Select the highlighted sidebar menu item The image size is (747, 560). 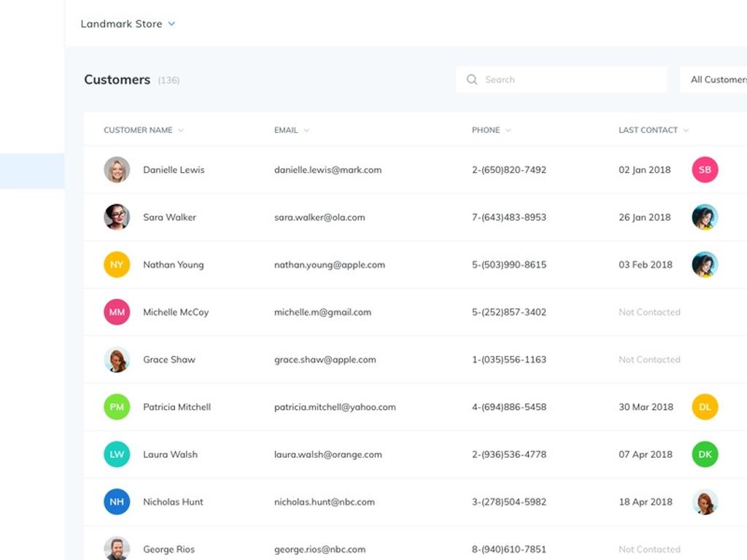point(32,171)
